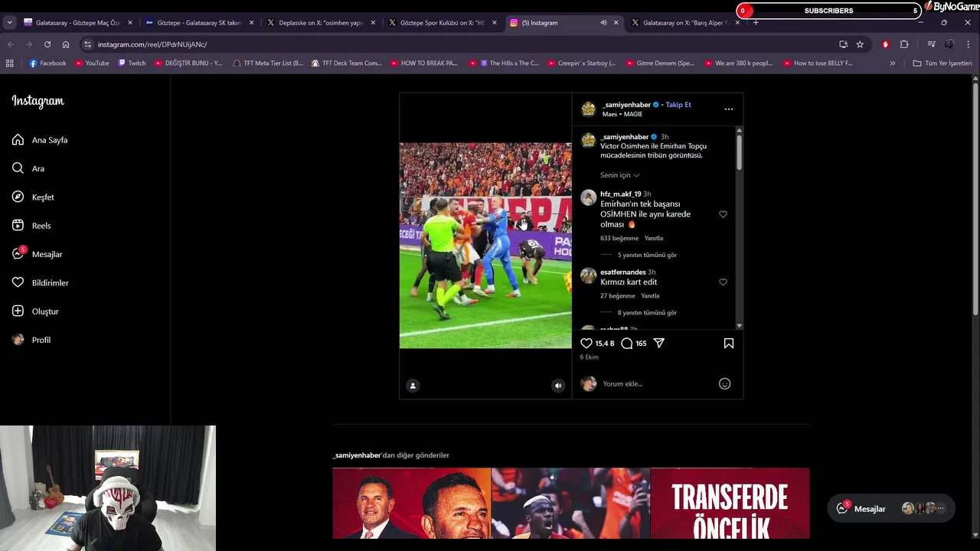Viewport: 980px width, 551px height.
Task: Go to browser home page
Action: click(x=66, y=44)
